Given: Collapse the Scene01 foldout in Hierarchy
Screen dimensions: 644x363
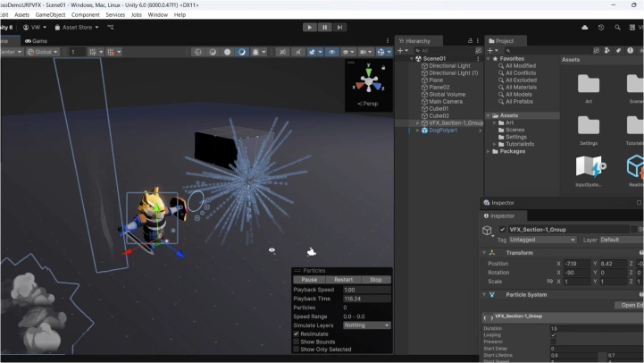Looking at the screenshot, I should point(412,58).
